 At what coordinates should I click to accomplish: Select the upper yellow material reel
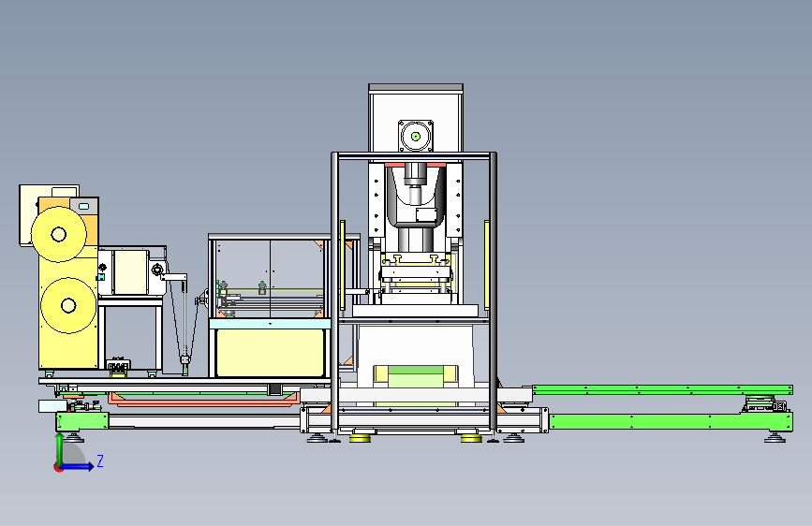[x=58, y=234]
